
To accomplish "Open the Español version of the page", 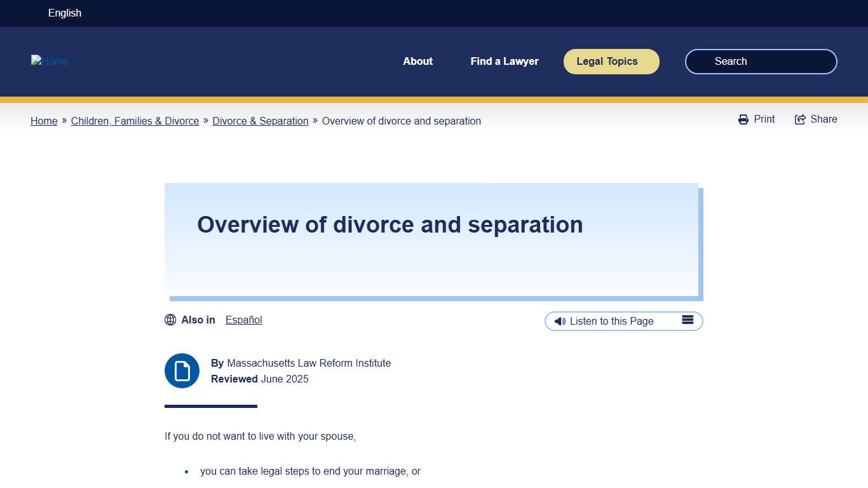I will [x=243, y=320].
